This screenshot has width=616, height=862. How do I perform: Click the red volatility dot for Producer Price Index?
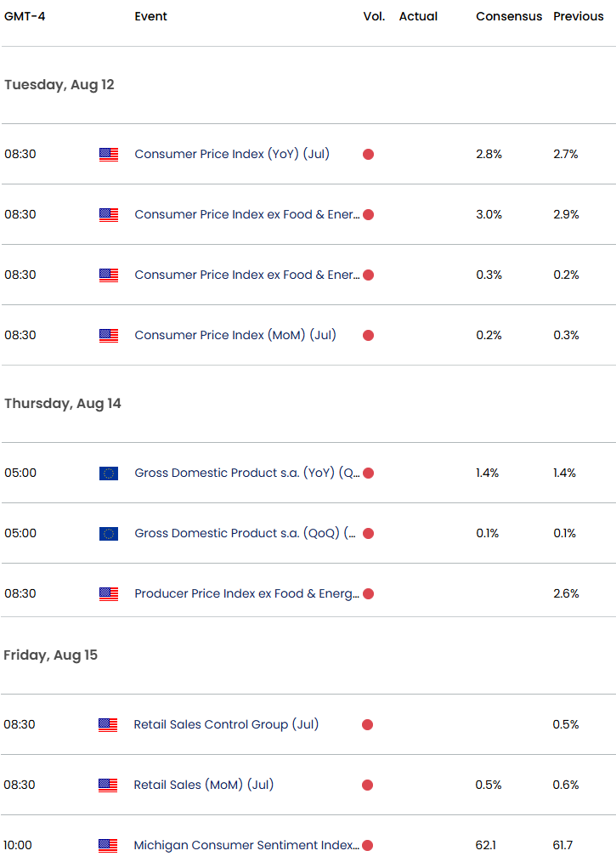tap(369, 594)
